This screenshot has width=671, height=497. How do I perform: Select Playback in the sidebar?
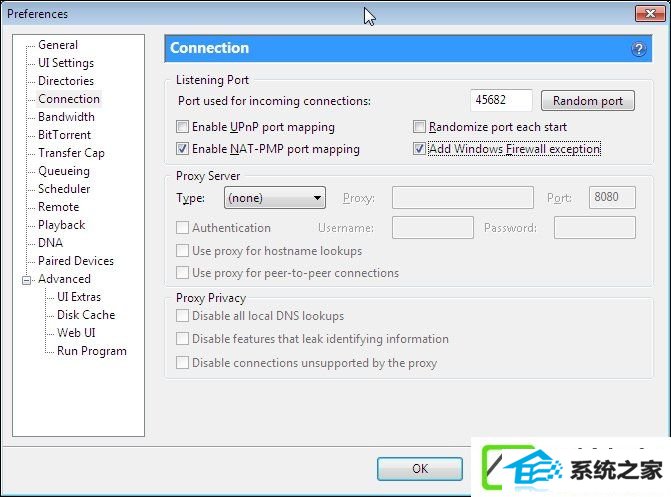click(62, 225)
